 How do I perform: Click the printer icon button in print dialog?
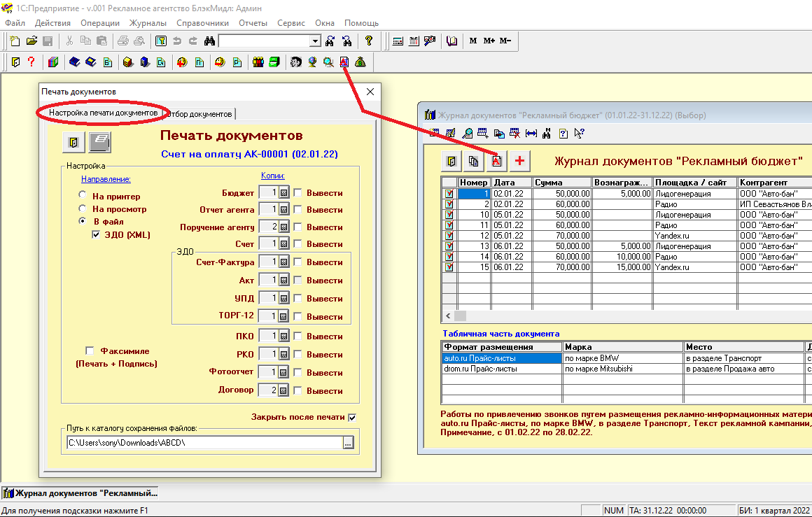101,141
